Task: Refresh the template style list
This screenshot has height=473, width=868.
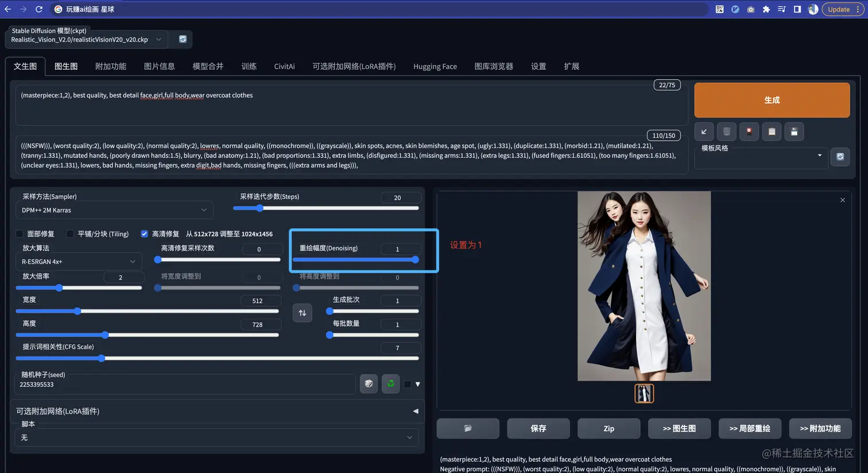Action: point(840,156)
